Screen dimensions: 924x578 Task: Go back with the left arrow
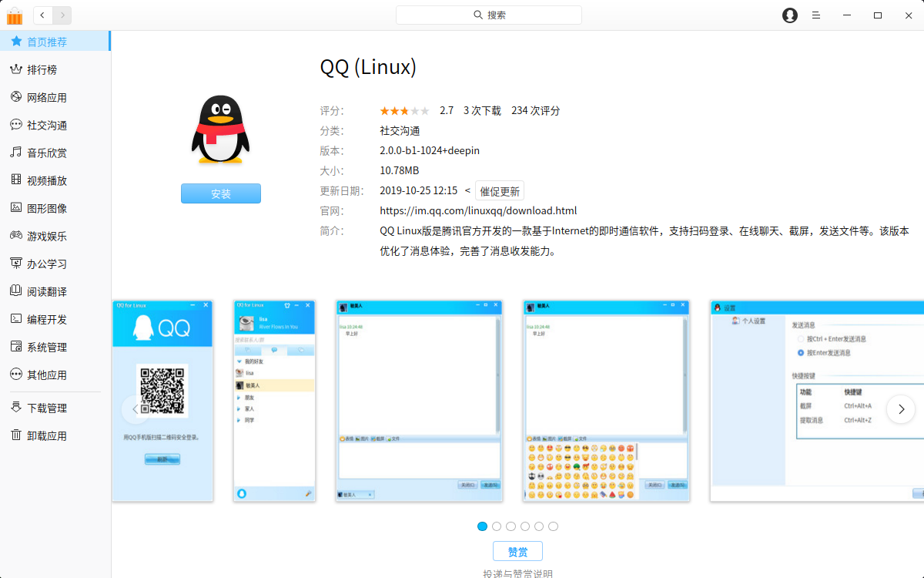(x=42, y=15)
